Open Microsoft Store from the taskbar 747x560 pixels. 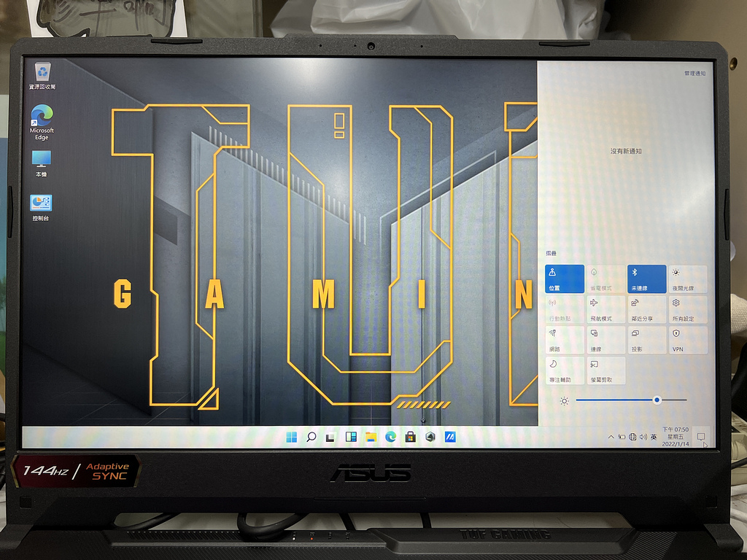pos(410,437)
